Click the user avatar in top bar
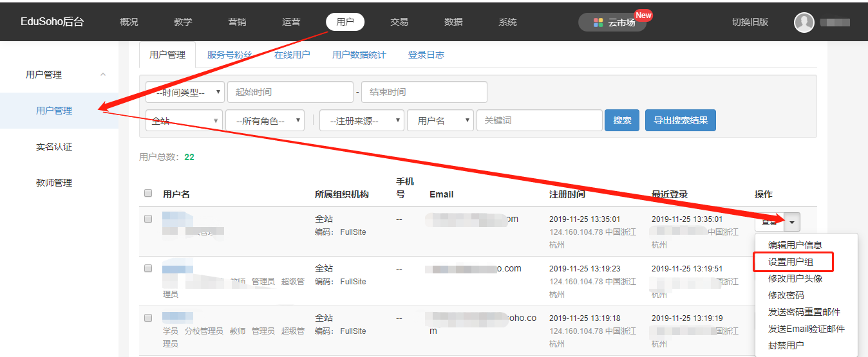The height and width of the screenshot is (357, 868). tap(804, 23)
